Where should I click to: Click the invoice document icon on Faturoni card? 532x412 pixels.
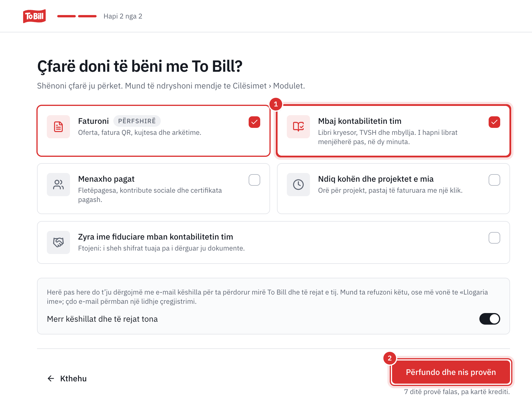58,127
